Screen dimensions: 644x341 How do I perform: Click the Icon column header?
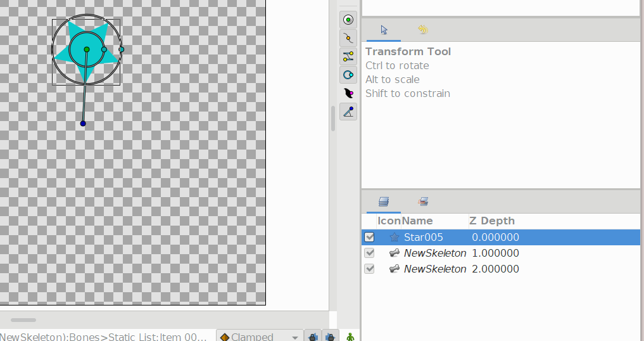pyautogui.click(x=389, y=221)
